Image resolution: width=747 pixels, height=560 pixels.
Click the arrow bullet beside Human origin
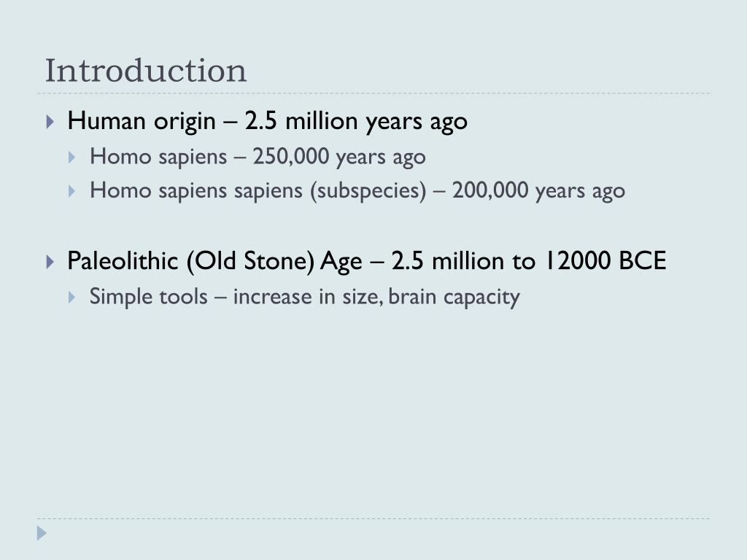(50, 122)
